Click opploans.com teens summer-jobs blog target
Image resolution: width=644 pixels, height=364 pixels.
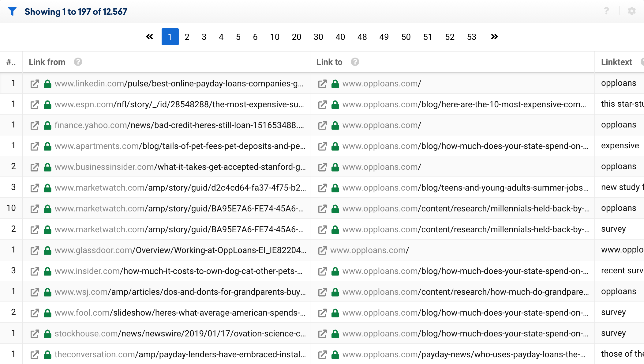coord(466,188)
